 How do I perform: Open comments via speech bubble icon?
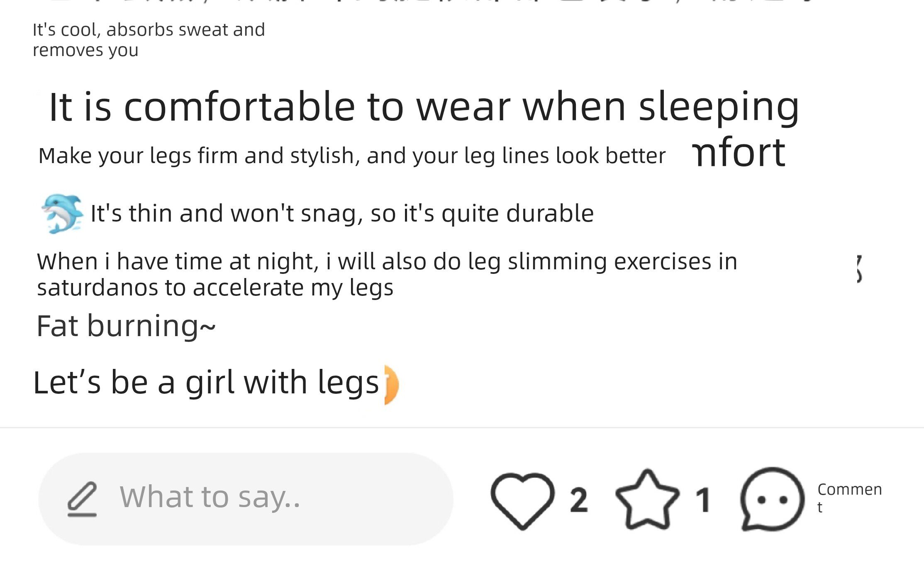(x=772, y=499)
